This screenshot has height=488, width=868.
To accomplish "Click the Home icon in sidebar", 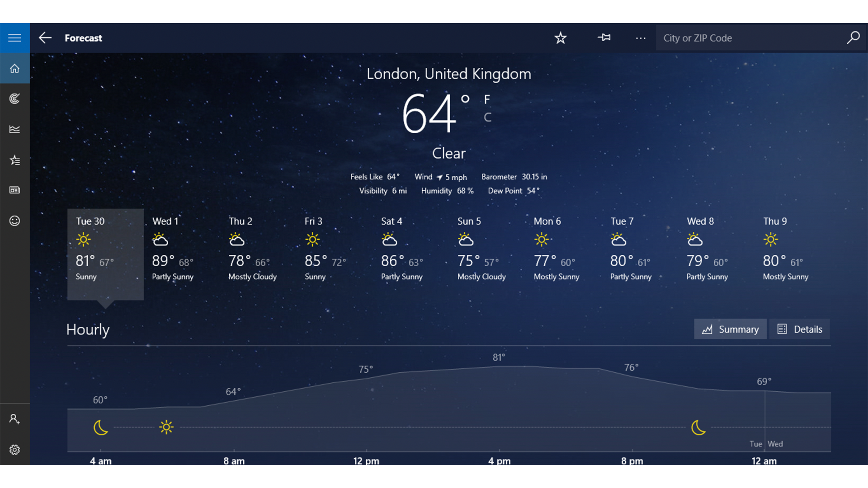I will click(x=14, y=68).
